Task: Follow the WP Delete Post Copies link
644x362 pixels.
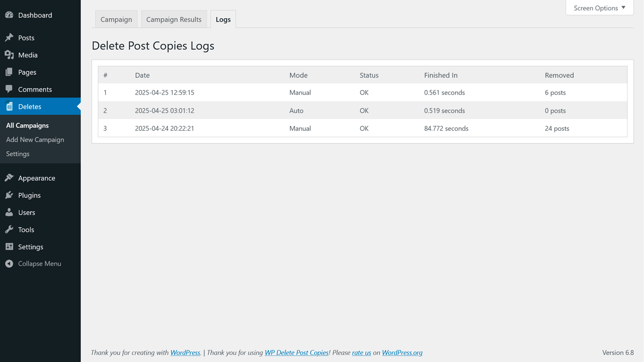Action: [296, 353]
